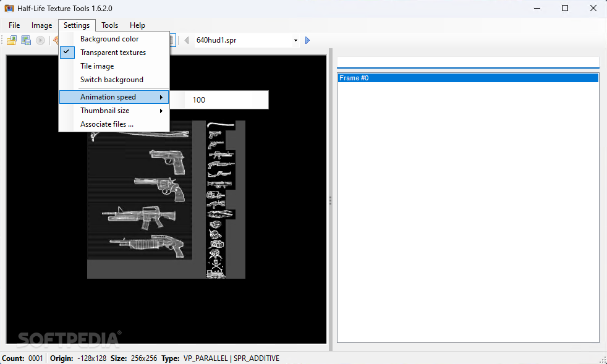Screen dimensions: 607x364
Task: Select Frame #0 in the list
Action: (468, 78)
